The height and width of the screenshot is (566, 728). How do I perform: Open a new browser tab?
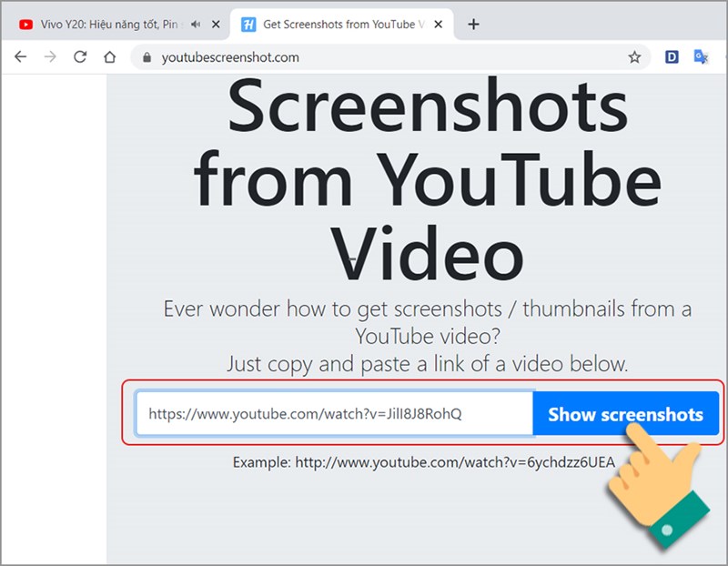tap(473, 25)
